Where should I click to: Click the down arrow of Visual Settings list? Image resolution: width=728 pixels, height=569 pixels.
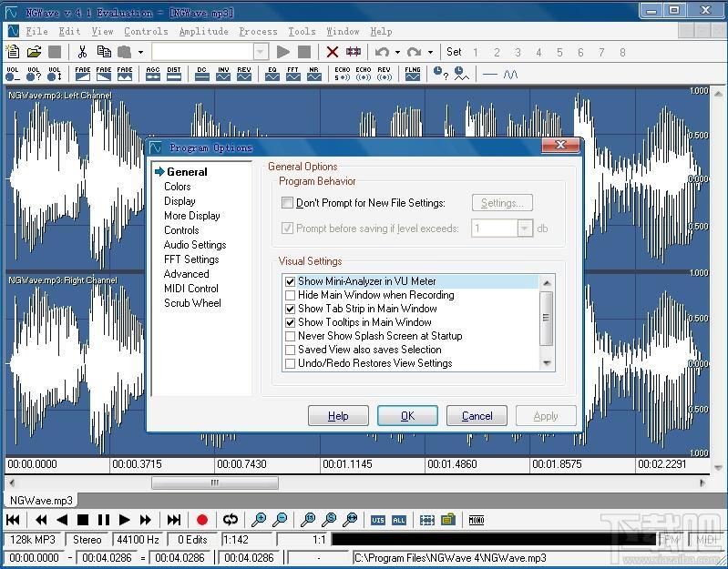coord(547,363)
